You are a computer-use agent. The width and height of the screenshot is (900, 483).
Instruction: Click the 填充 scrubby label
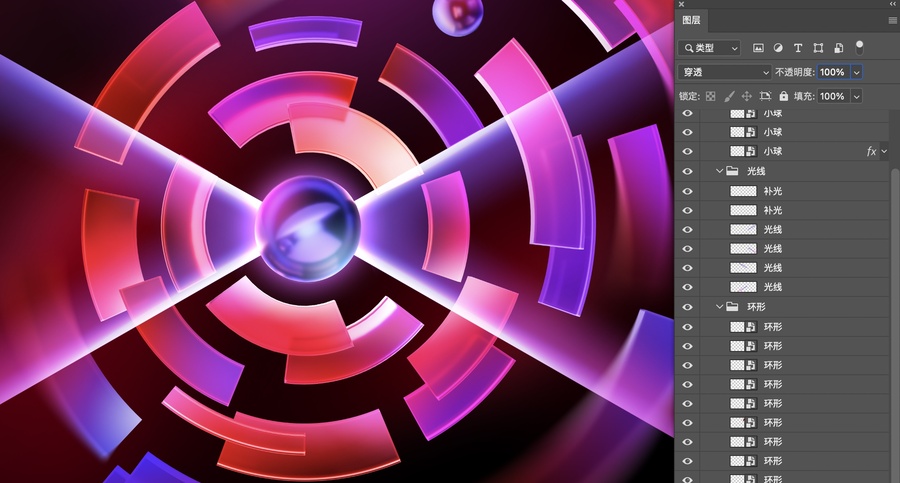[804, 96]
